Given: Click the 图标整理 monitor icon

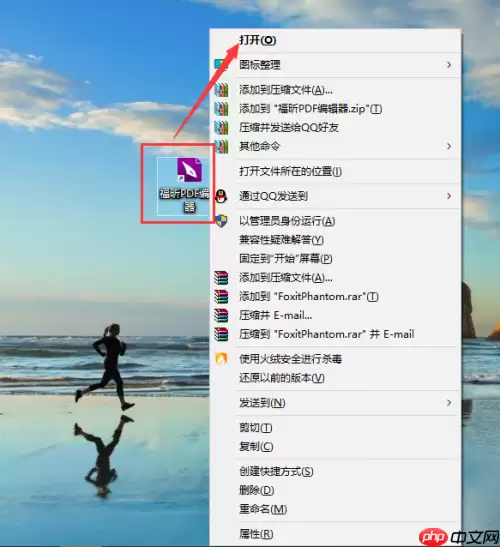Looking at the screenshot, I should (x=221, y=65).
